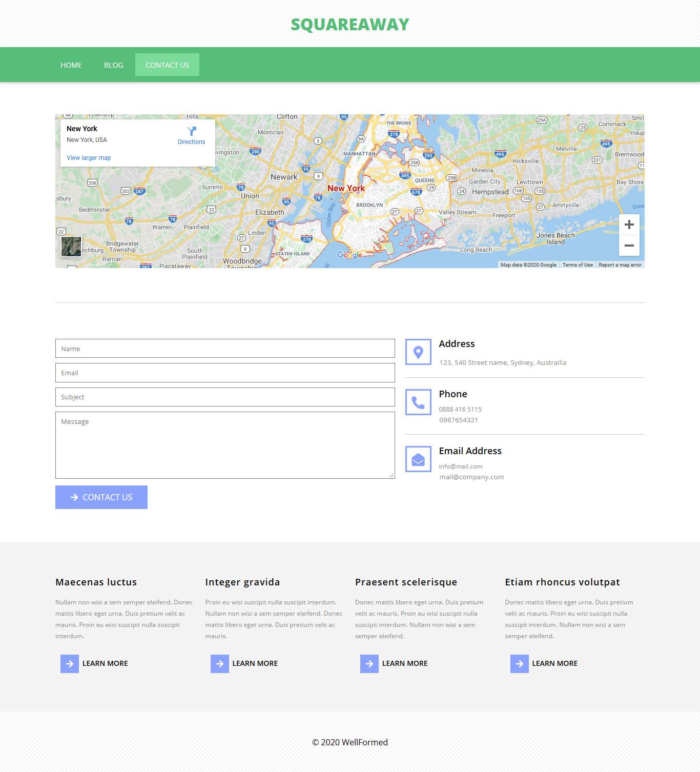Click the Message box resize handle
Screen dimensions: 700x772
click(392, 475)
